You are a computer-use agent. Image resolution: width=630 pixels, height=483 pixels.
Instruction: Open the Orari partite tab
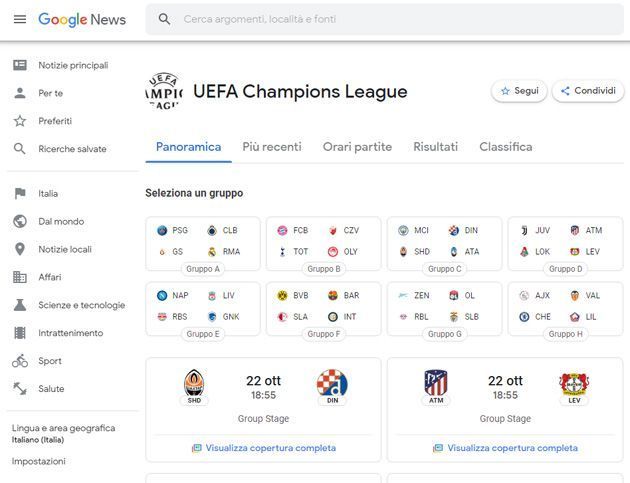[x=357, y=147]
